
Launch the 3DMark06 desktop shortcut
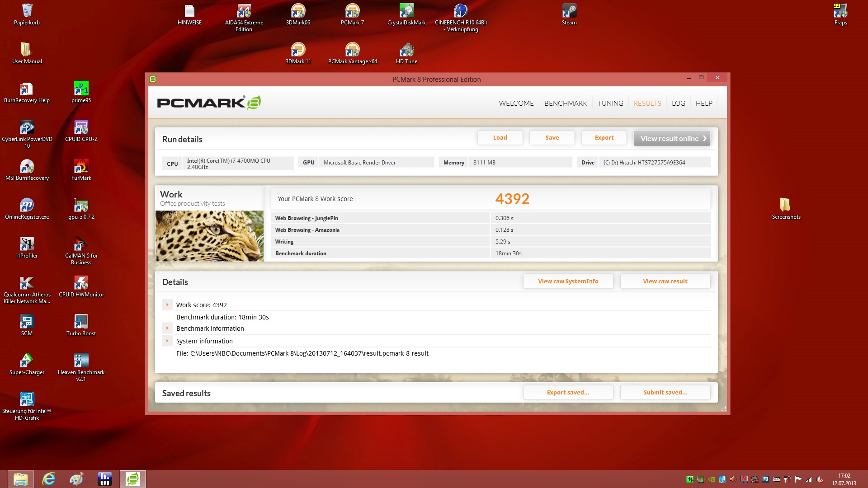click(298, 14)
